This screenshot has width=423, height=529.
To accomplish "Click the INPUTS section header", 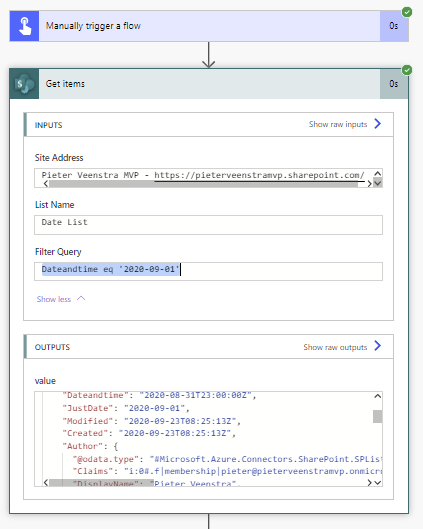I will (x=209, y=124).
